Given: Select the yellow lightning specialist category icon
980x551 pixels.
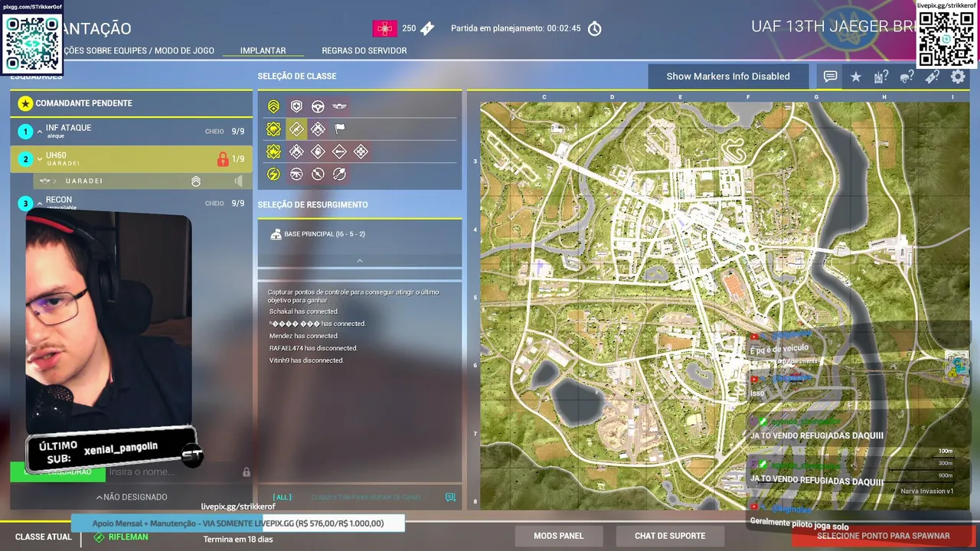Looking at the screenshot, I should [x=273, y=174].
